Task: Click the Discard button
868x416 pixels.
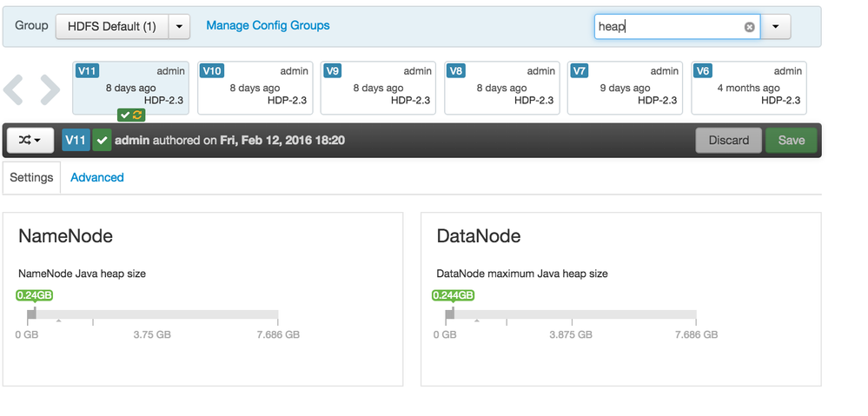Action: [728, 140]
